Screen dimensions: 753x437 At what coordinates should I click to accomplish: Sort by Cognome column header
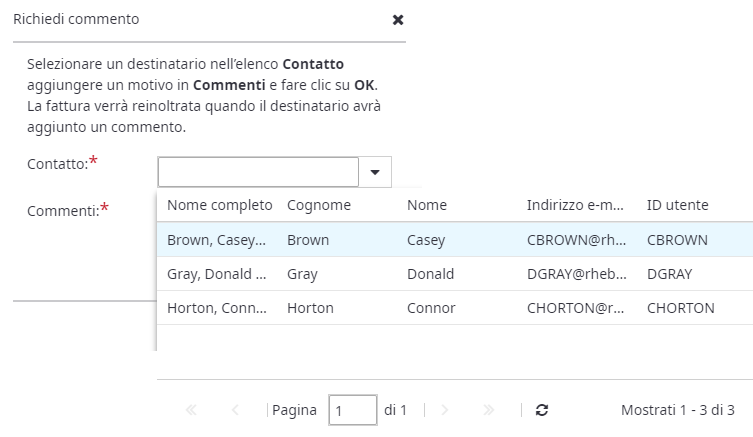coord(319,205)
